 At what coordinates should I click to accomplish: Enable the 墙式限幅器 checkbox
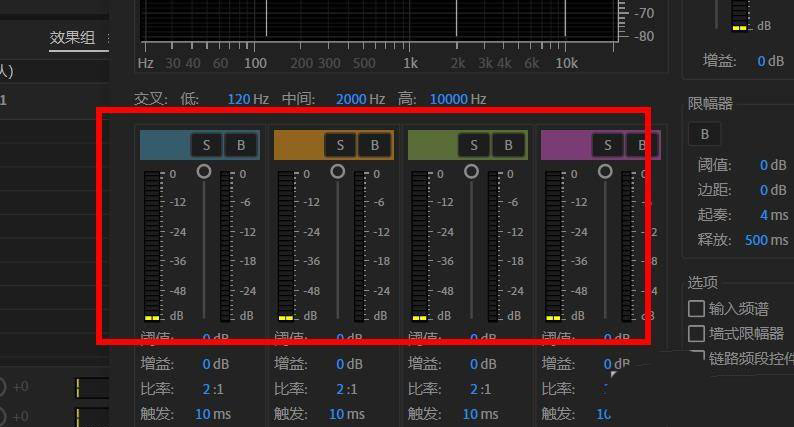(697, 333)
